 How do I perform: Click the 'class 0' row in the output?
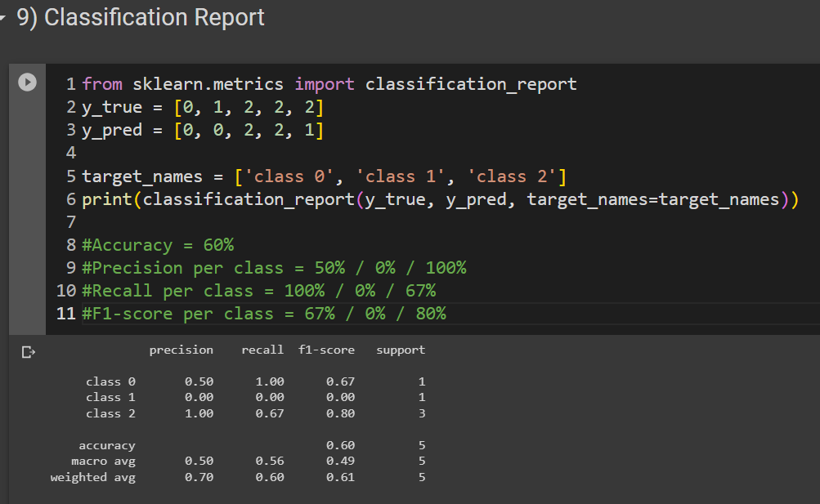[110, 381]
